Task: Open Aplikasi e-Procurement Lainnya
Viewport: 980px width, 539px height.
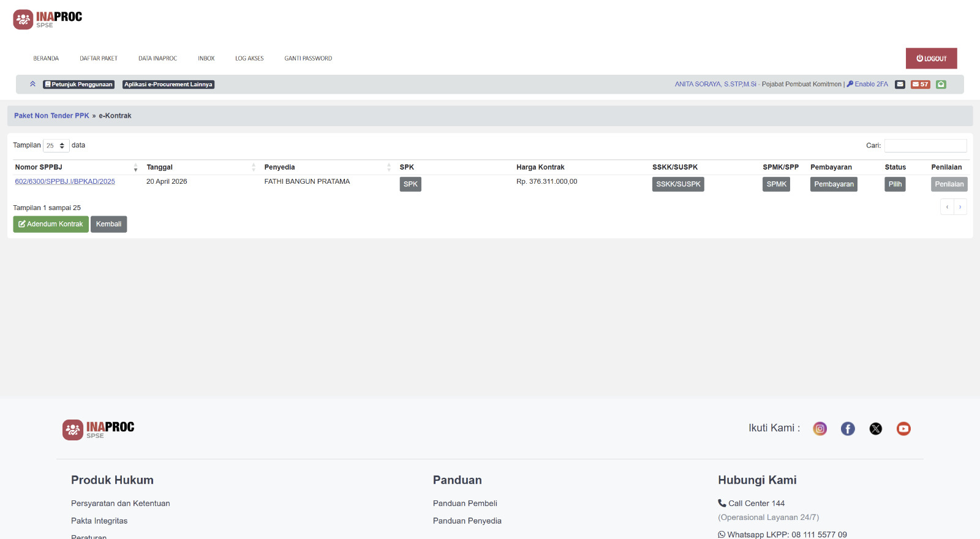Action: pyautogui.click(x=168, y=85)
